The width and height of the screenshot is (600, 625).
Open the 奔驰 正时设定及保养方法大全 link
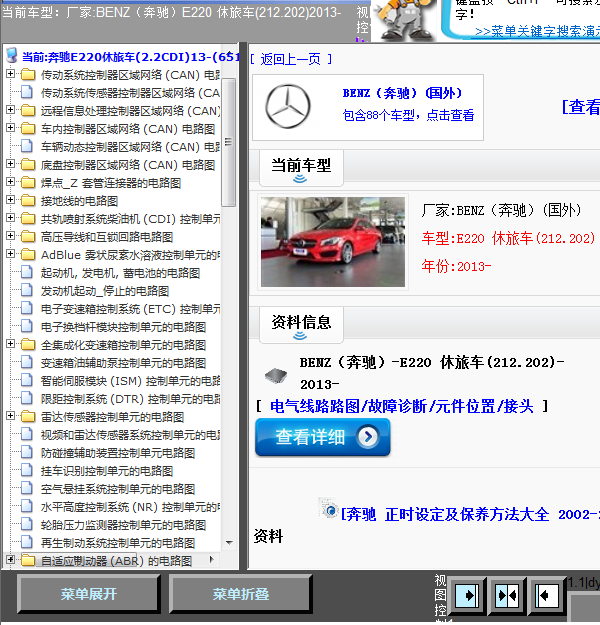(x=470, y=514)
